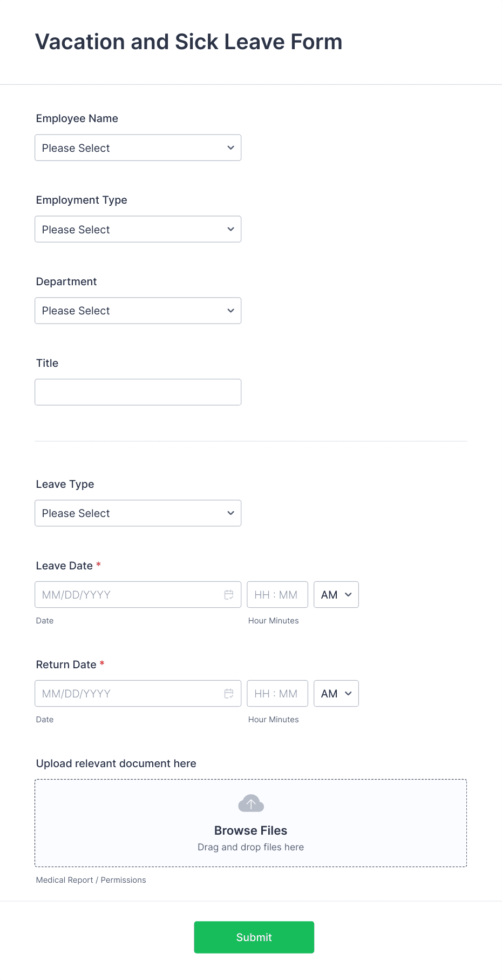This screenshot has height=980, width=502.
Task: Click the drag and drop files area
Action: click(250, 847)
